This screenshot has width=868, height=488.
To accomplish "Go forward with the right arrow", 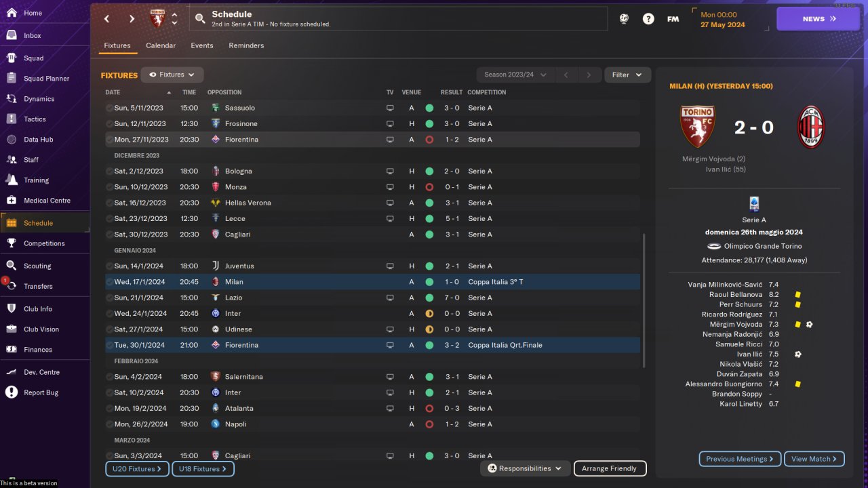I will point(132,19).
